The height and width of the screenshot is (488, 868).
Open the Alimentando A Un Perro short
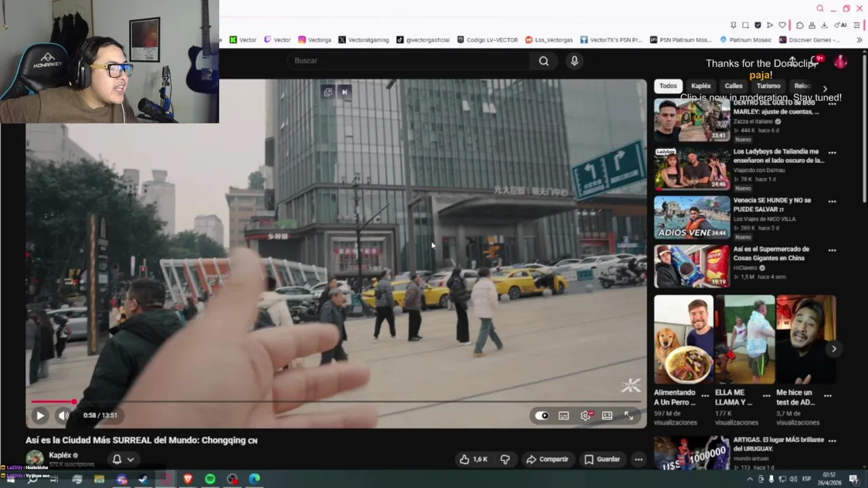click(x=684, y=340)
